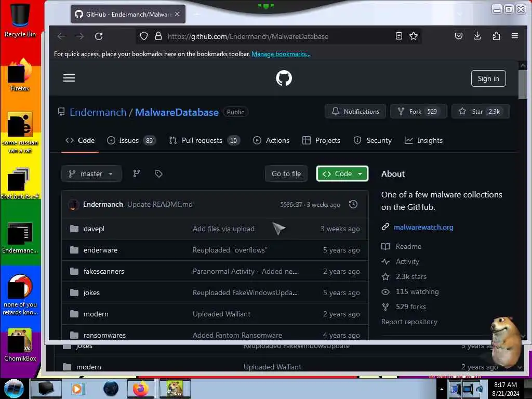
Task: Open the Activity link in About
Action: [407, 262]
